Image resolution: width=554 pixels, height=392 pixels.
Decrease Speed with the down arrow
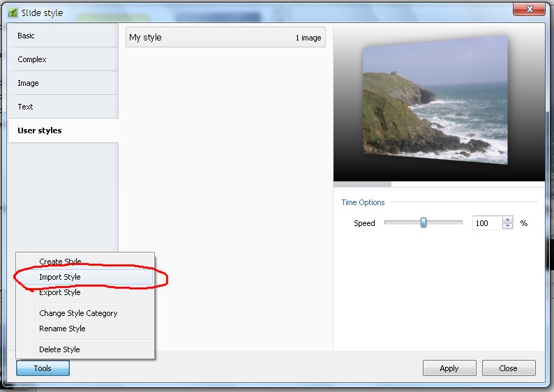(x=507, y=227)
